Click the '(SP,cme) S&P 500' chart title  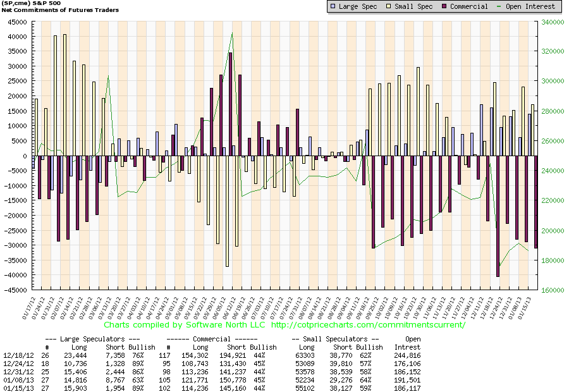pos(31,3)
